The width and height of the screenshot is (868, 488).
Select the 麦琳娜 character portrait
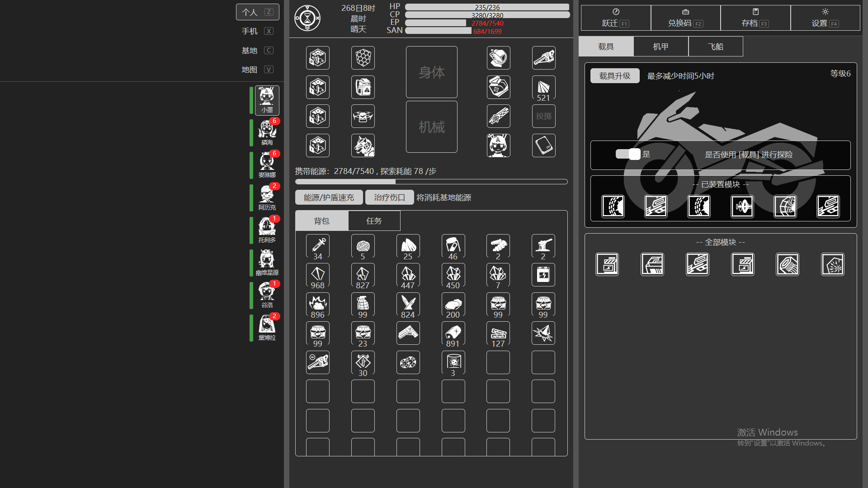[267, 165]
